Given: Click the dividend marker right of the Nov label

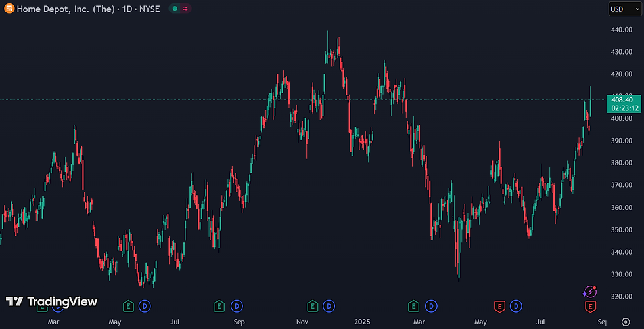Looking at the screenshot, I should coord(329,305).
